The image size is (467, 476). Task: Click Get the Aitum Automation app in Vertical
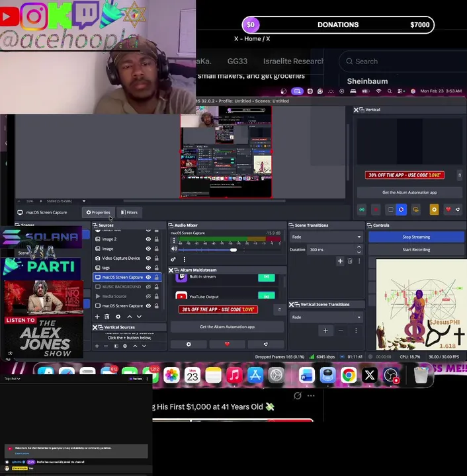coord(409,192)
